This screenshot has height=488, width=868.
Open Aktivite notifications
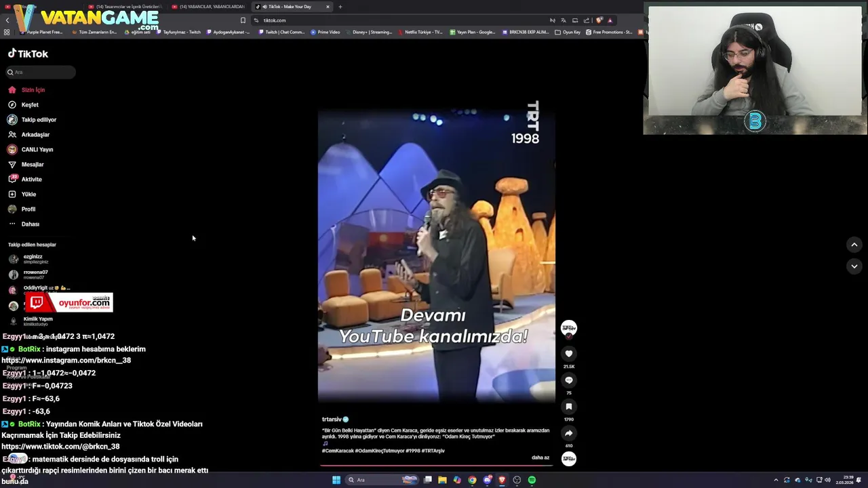[25, 179]
